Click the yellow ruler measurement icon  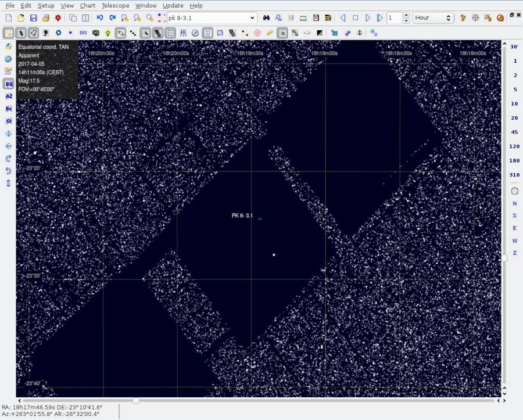[270, 33]
